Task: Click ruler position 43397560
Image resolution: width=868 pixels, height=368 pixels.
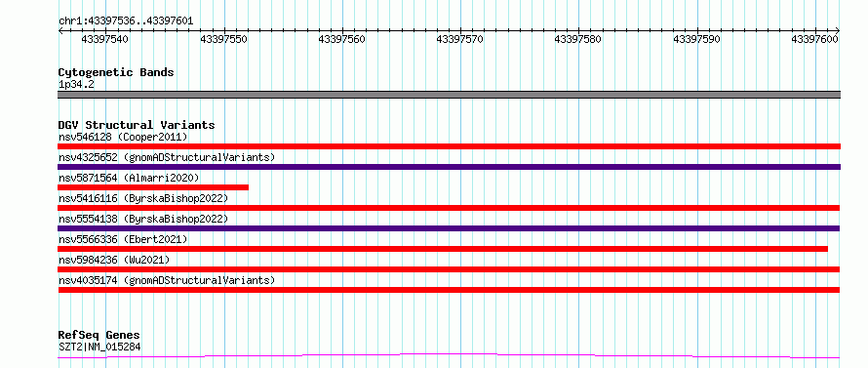Action: [x=342, y=39]
